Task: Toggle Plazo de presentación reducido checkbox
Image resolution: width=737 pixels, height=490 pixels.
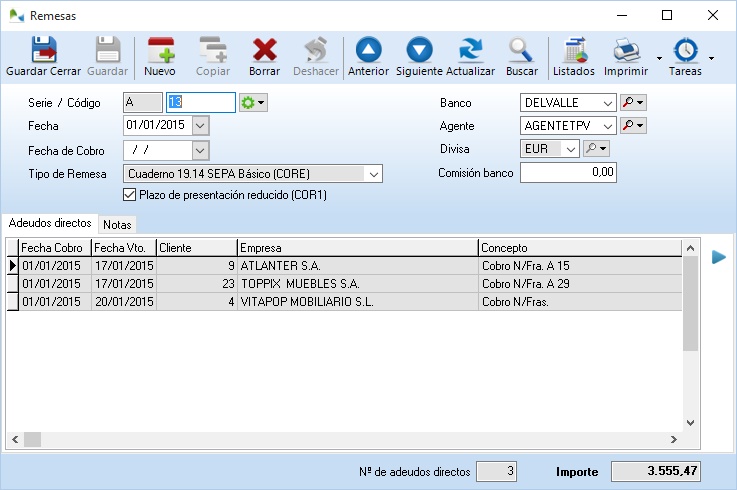Action: [x=129, y=195]
